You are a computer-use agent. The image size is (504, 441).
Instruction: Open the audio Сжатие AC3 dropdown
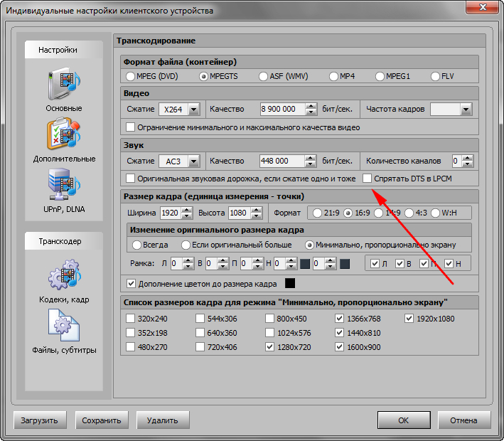pos(193,161)
